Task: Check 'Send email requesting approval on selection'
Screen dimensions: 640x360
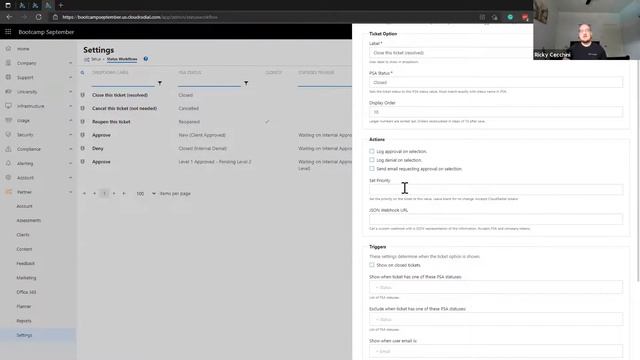Action: [372, 169]
